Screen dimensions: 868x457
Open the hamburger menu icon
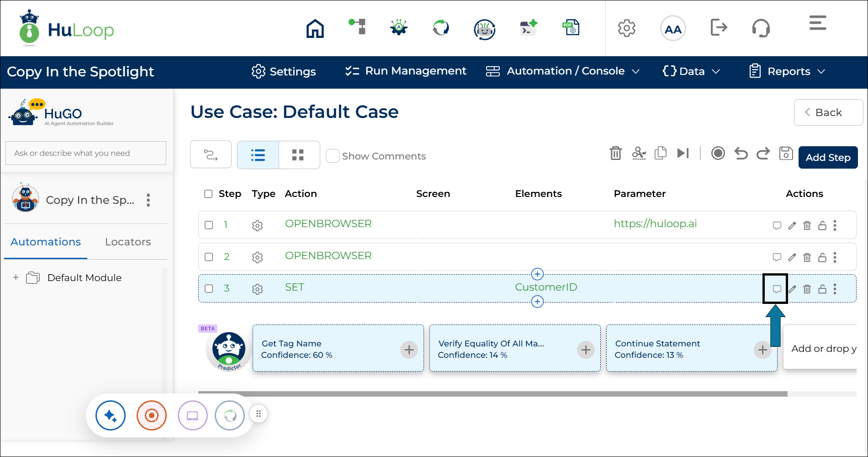(x=818, y=23)
